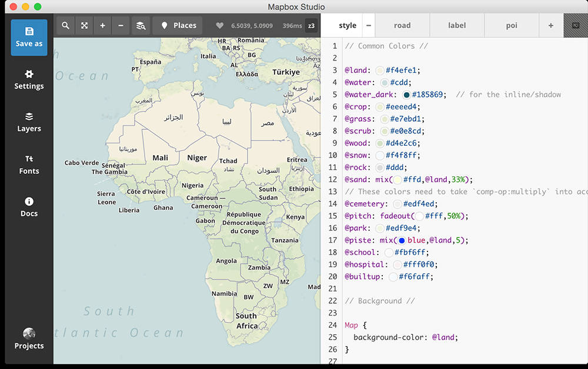The width and height of the screenshot is (588, 369).
Task: Click the @water_dark color swatch
Action: [406, 95]
